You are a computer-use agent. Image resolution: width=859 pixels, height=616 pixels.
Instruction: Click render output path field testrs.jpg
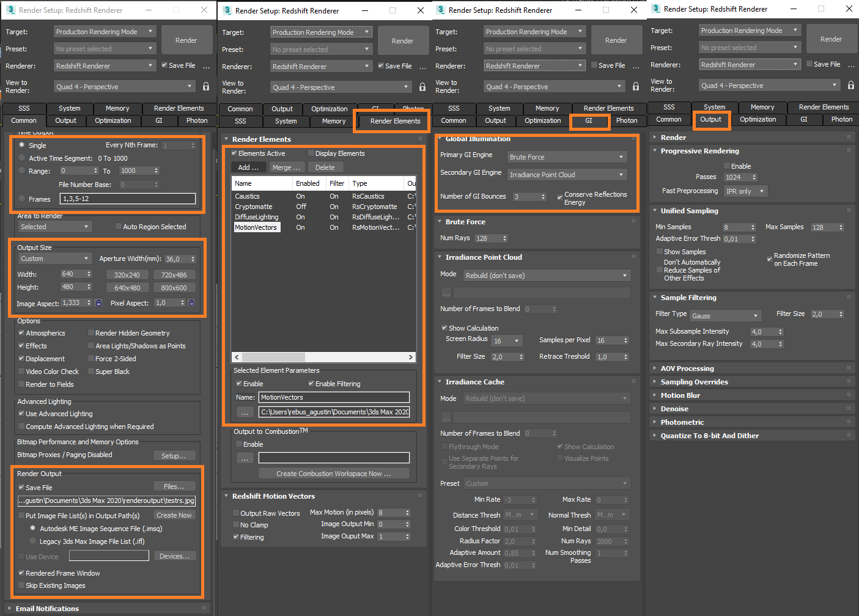tap(106, 501)
